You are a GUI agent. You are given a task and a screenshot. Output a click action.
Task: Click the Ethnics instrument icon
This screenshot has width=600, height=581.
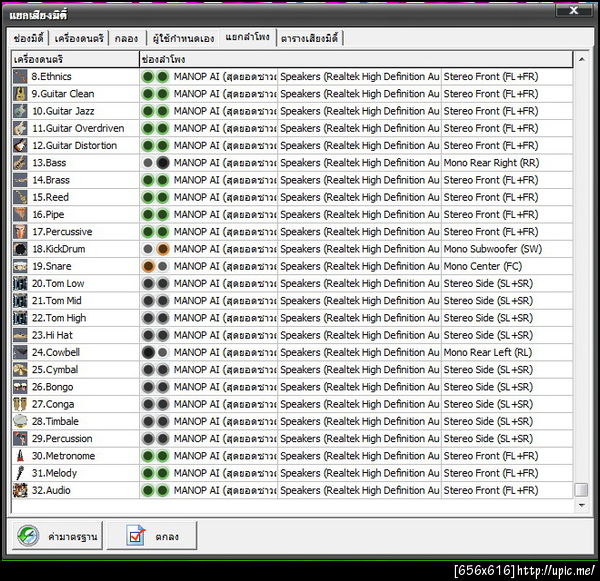click(x=20, y=77)
